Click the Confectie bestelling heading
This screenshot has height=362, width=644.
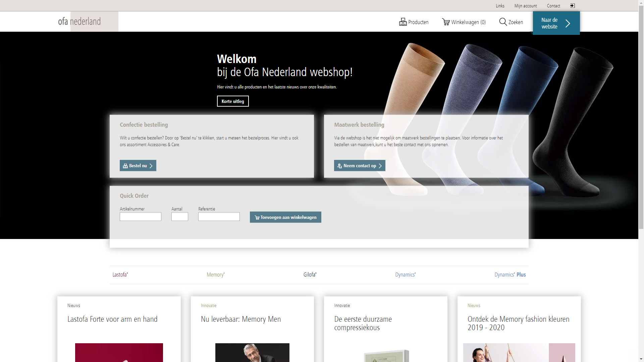144,125
